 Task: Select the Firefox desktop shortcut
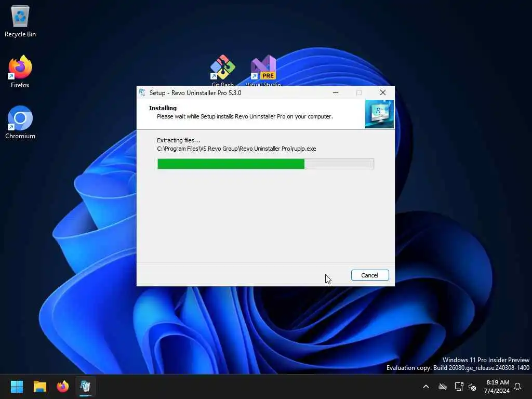point(20,72)
